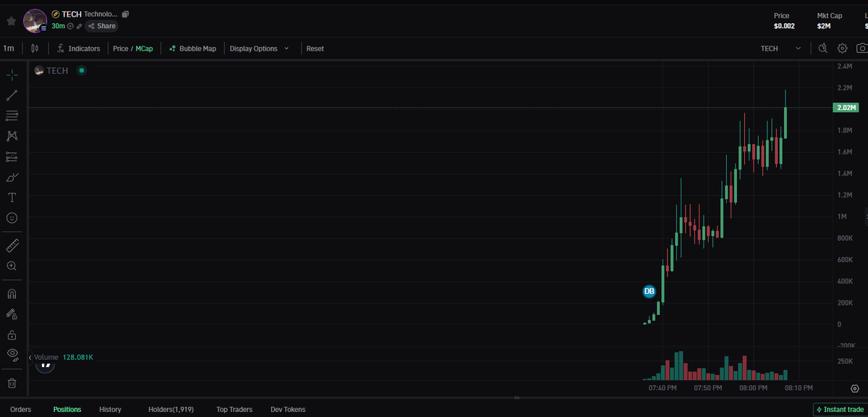The width and height of the screenshot is (868, 417).
Task: Share the TECH token page
Action: click(x=101, y=26)
